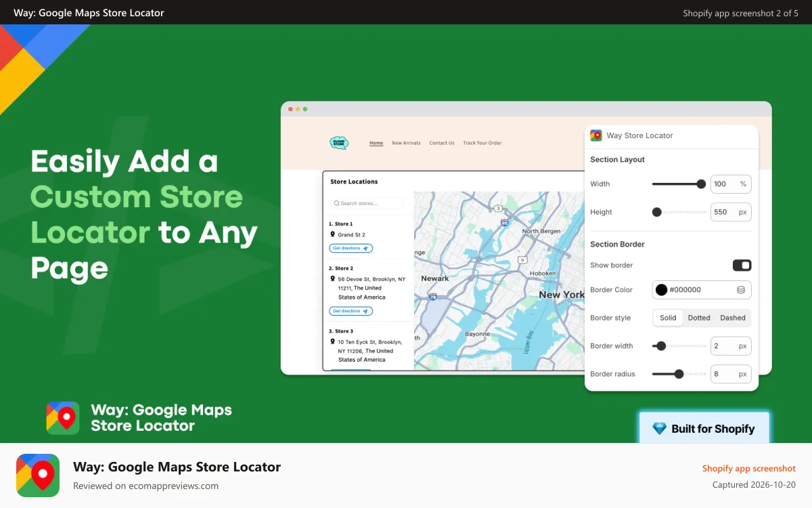
Task: Click the location pin icon for Store 2
Action: [x=332, y=278]
